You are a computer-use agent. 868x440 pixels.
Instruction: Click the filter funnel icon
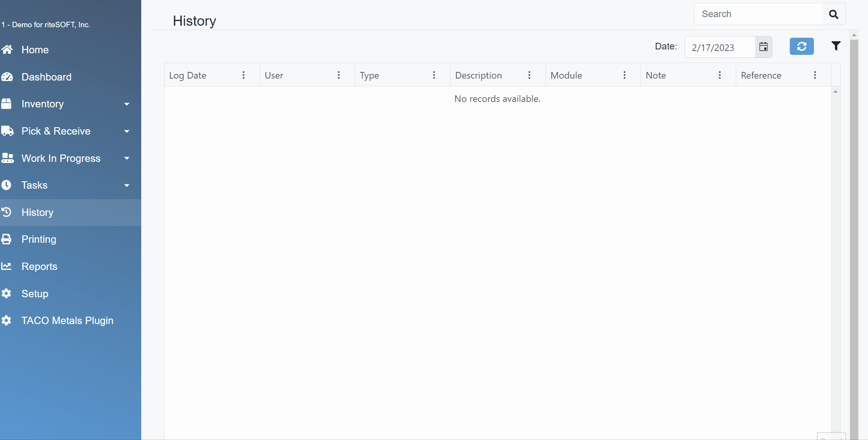(x=836, y=46)
